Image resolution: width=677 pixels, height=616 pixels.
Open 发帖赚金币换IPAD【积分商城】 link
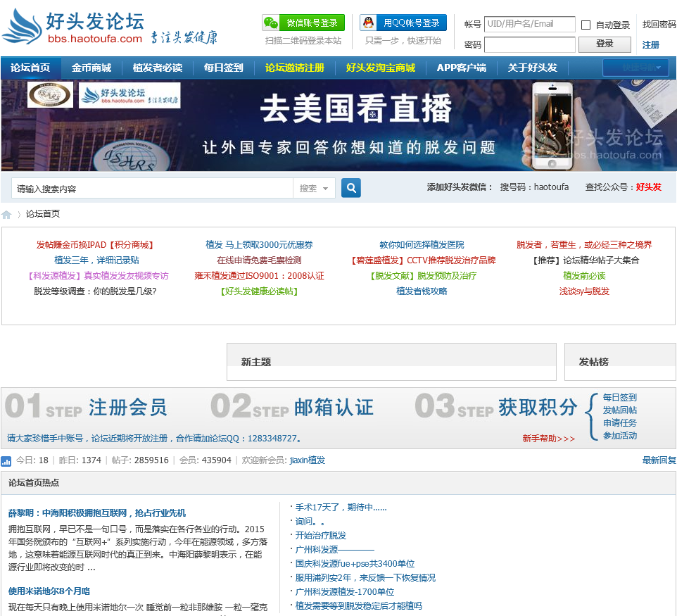pyautogui.click(x=94, y=245)
